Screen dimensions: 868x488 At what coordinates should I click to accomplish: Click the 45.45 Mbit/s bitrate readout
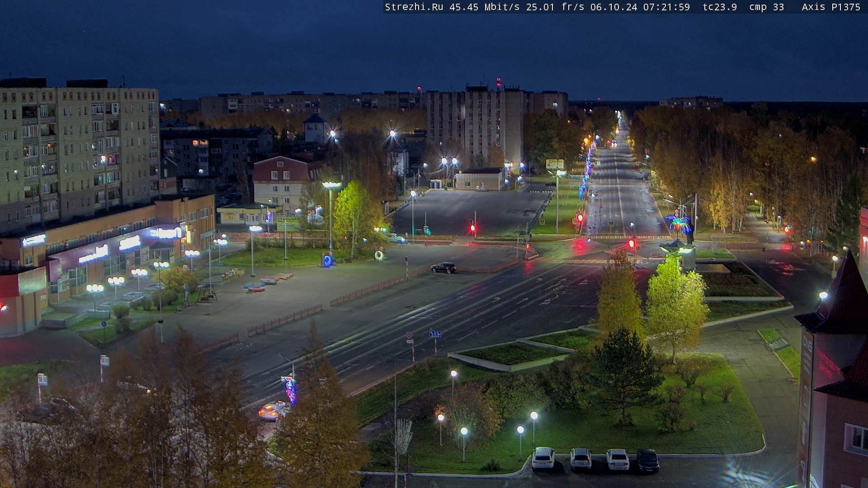pyautogui.click(x=485, y=7)
